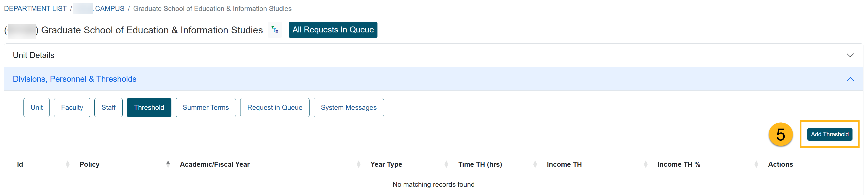The width and height of the screenshot is (868, 195).
Task: Switch to the Unit tab
Action: pyautogui.click(x=36, y=108)
